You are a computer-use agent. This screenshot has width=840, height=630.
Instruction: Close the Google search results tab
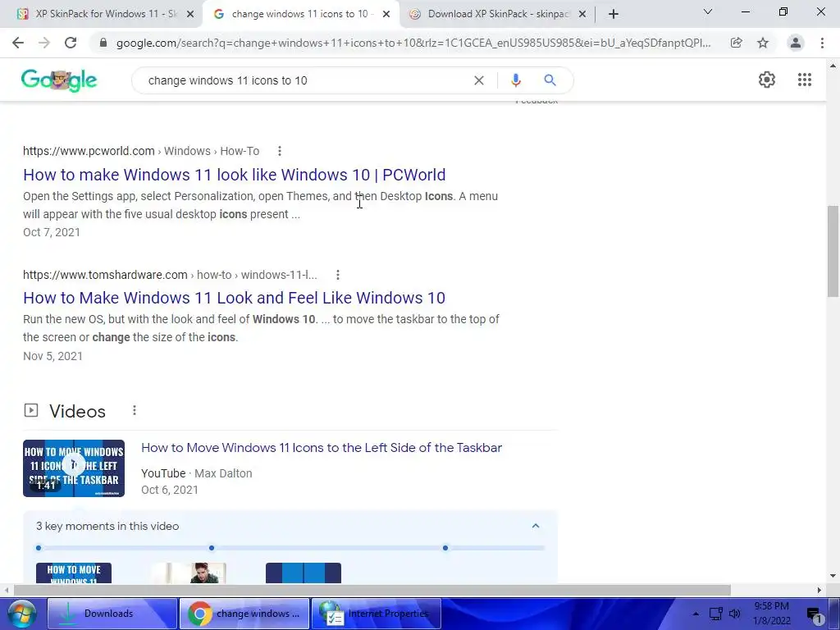(x=386, y=14)
